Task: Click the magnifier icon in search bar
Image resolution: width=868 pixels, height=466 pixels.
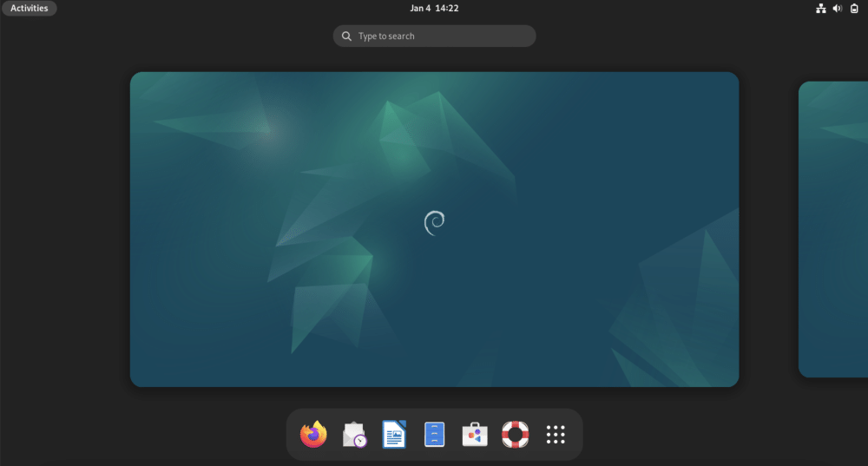Action: (x=347, y=36)
